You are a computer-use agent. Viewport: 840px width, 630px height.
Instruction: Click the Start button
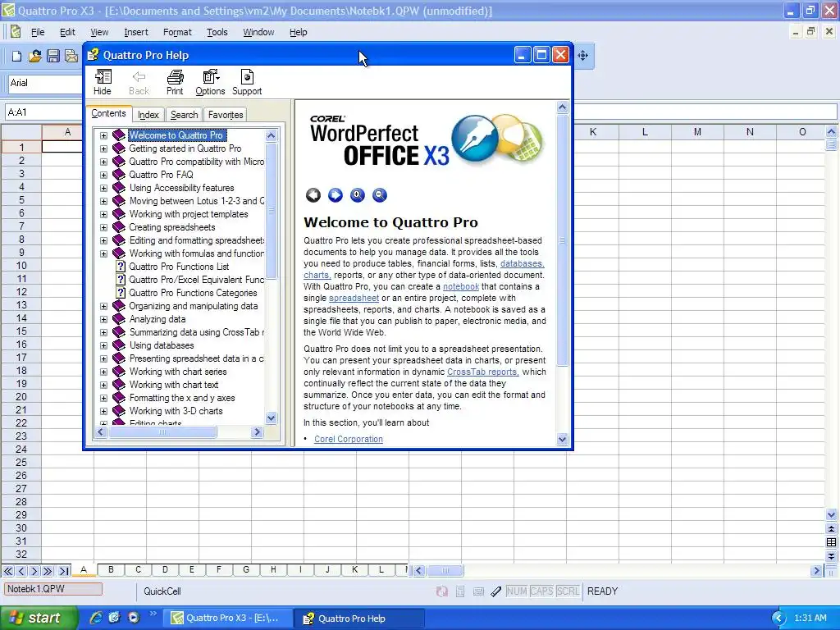coord(38,618)
